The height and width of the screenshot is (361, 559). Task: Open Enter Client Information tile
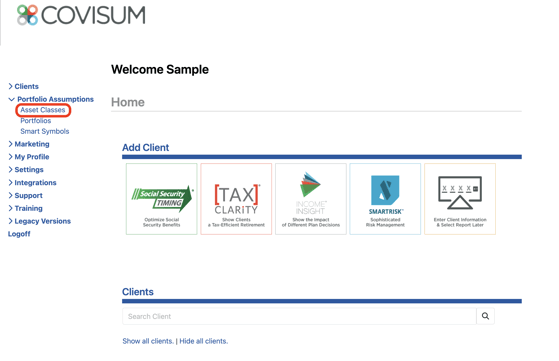click(x=460, y=199)
